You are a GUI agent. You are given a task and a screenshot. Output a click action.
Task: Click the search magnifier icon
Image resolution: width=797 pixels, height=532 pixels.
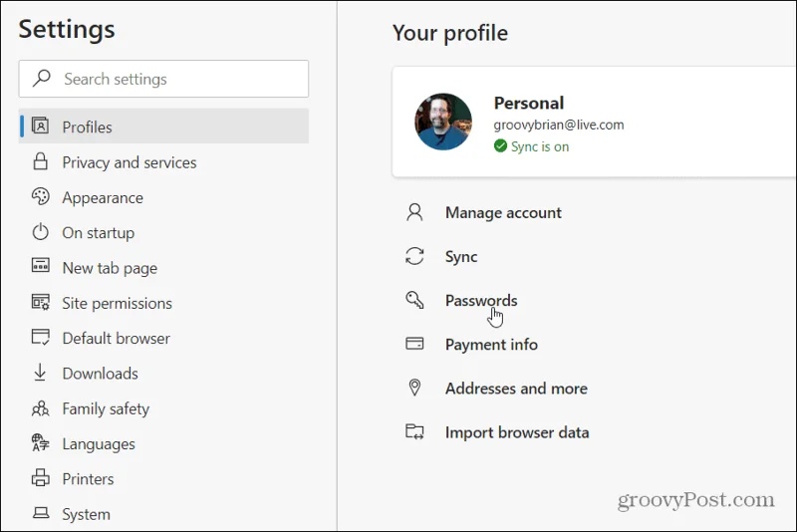click(x=42, y=79)
